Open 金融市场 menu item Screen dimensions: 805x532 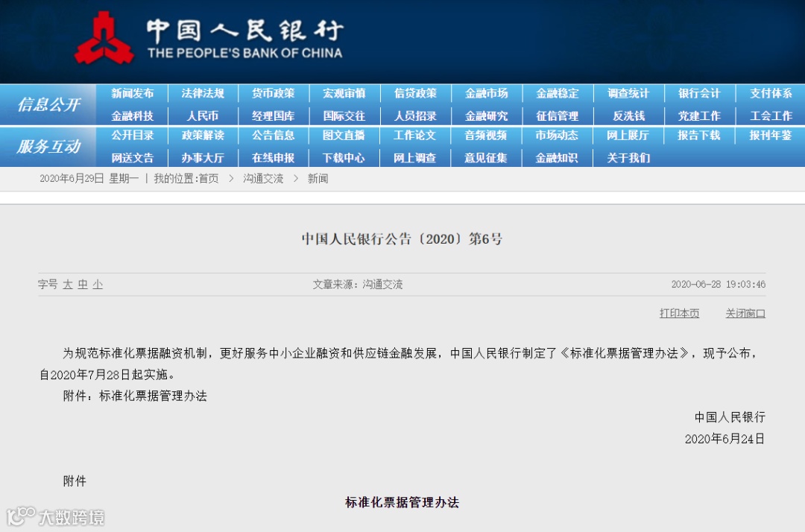486,93
